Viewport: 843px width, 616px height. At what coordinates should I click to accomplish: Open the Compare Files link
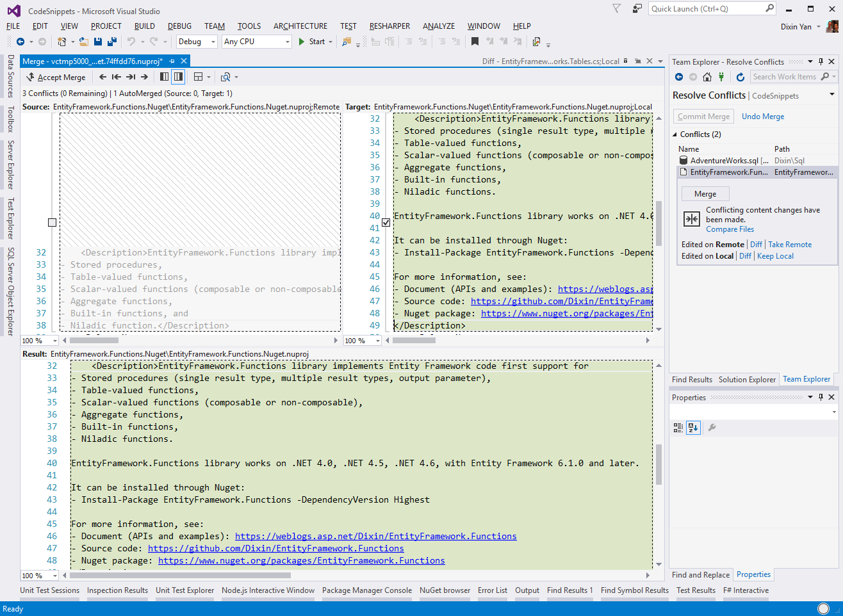[x=730, y=229]
